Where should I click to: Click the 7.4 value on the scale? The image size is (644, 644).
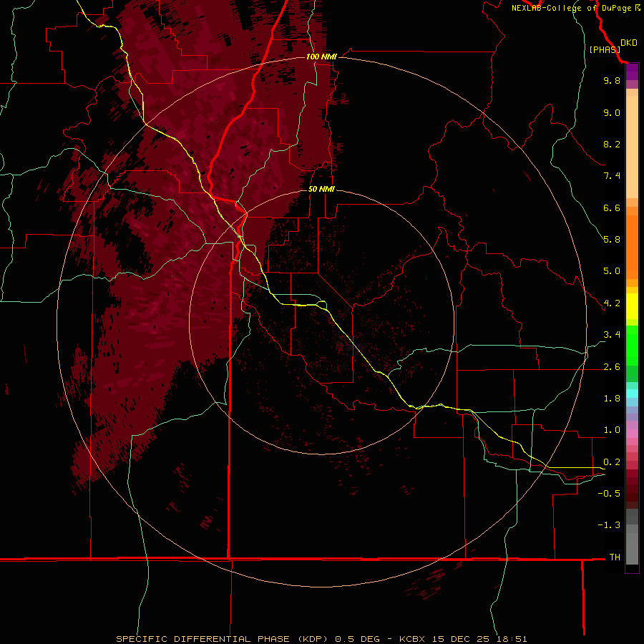[x=612, y=176]
